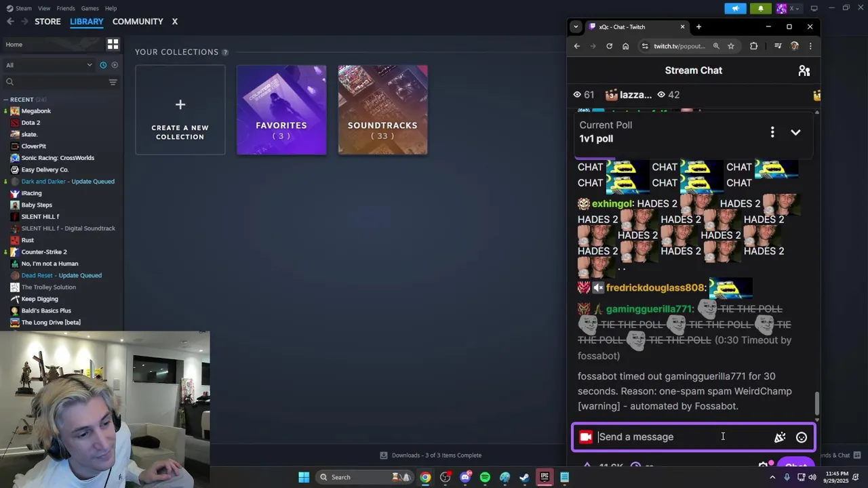Select the xQc - Chat - Twitch tab
This screenshot has height=488, width=868.
point(636,27)
